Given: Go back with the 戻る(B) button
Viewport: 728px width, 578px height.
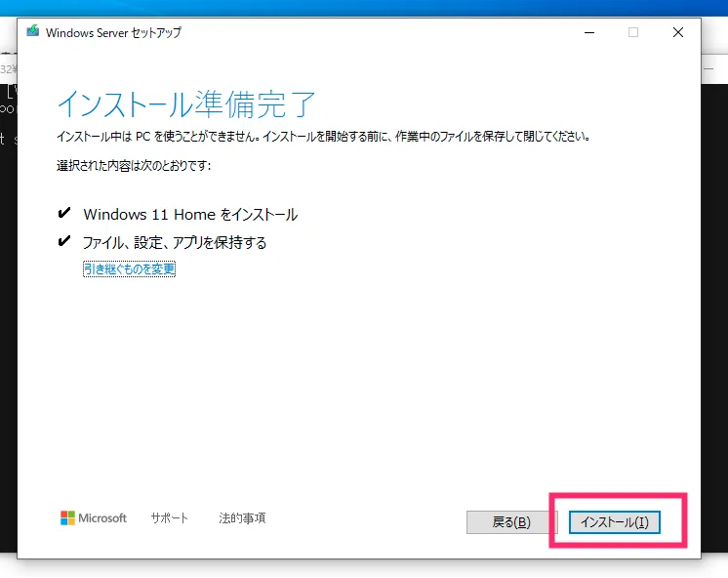Looking at the screenshot, I should coord(511,522).
